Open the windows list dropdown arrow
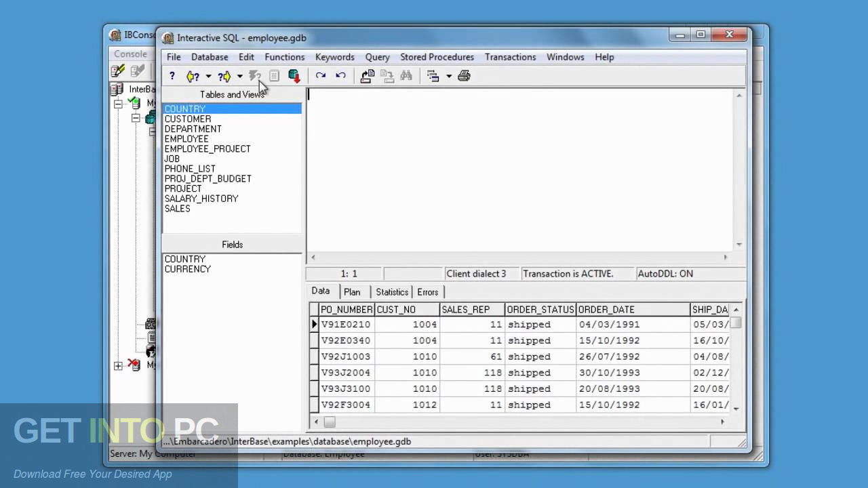The height and width of the screenshot is (488, 868). pos(448,76)
